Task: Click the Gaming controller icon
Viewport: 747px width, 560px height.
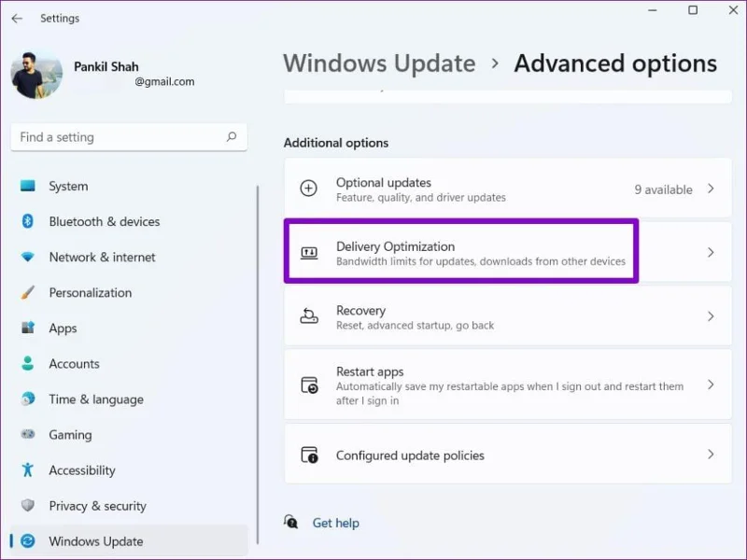Action: tap(28, 434)
